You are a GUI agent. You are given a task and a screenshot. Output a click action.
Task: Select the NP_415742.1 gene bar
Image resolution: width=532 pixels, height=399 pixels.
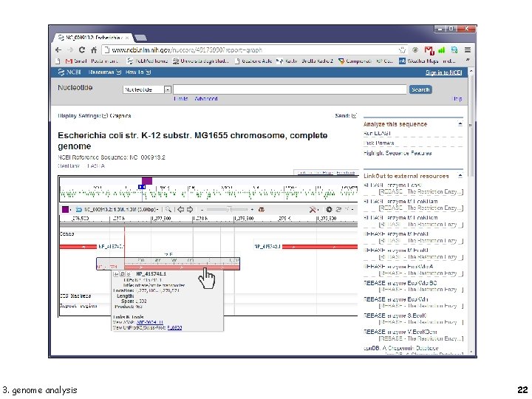coord(320,247)
